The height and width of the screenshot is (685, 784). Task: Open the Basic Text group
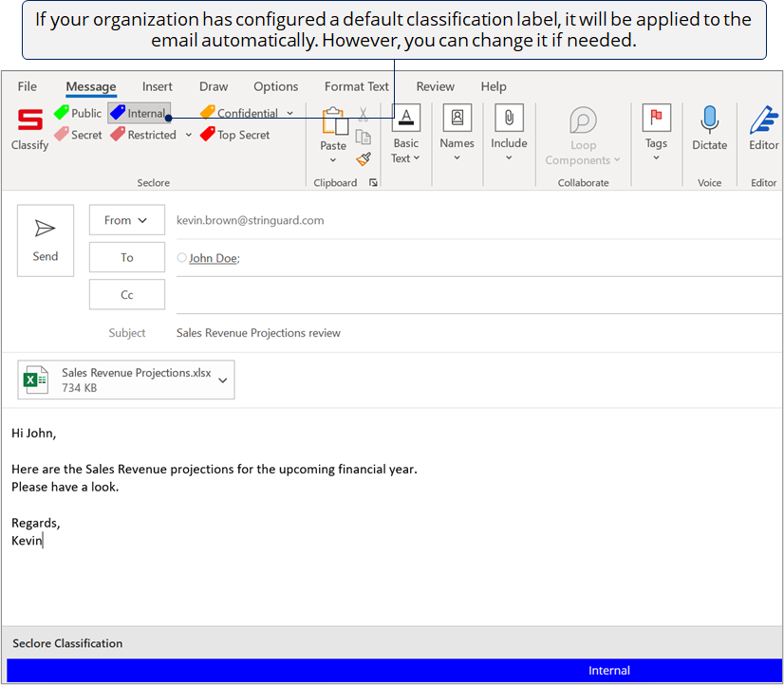pyautogui.click(x=405, y=135)
